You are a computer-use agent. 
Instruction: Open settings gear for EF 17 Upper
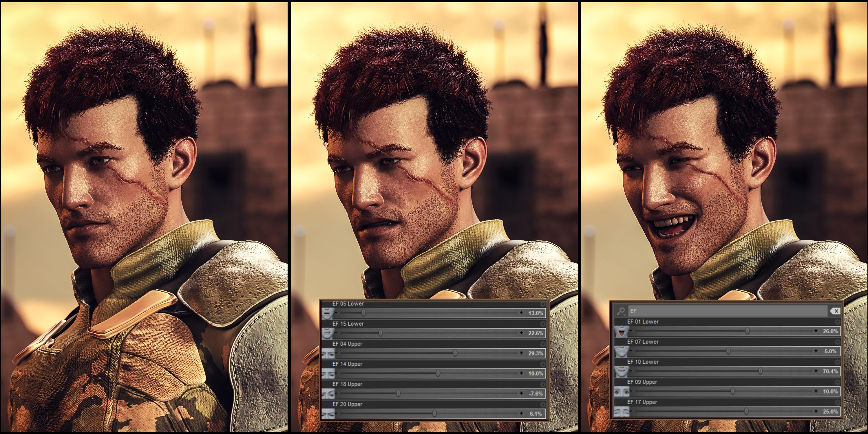tap(837, 403)
